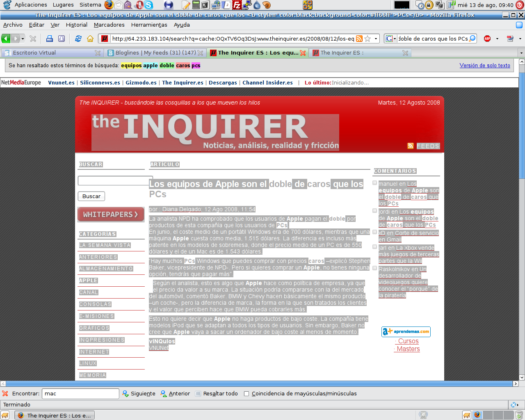This screenshot has height=420, width=525.
Task: Open the Aplicaciones menu in the top panel
Action: coord(31,5)
